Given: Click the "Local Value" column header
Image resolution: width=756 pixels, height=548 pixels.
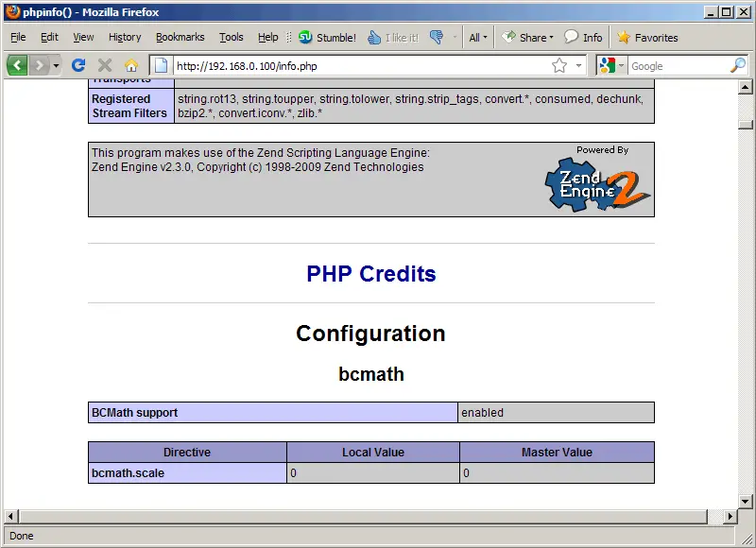Looking at the screenshot, I should (x=373, y=452).
